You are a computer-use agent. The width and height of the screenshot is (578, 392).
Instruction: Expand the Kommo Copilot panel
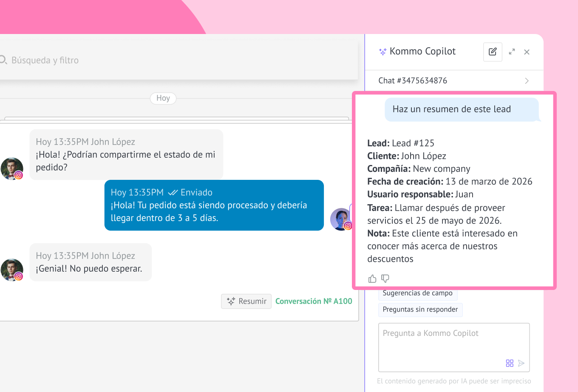tap(512, 52)
